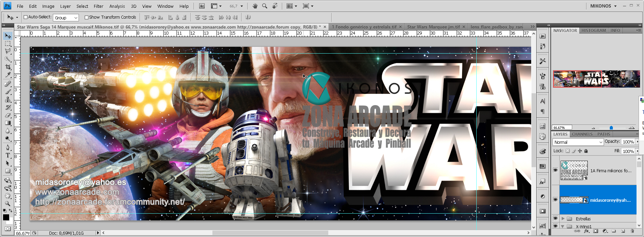This screenshot has width=644, height=237.
Task: Switch to the Channels tab
Action: pos(582,134)
